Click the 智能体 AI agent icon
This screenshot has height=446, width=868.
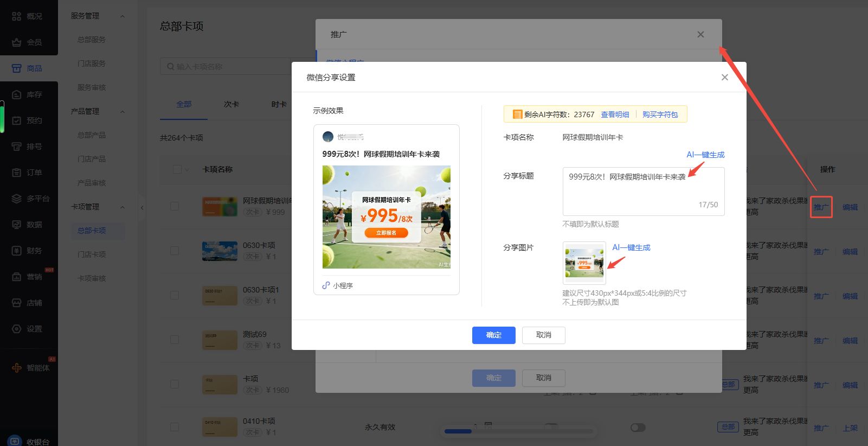click(16, 368)
